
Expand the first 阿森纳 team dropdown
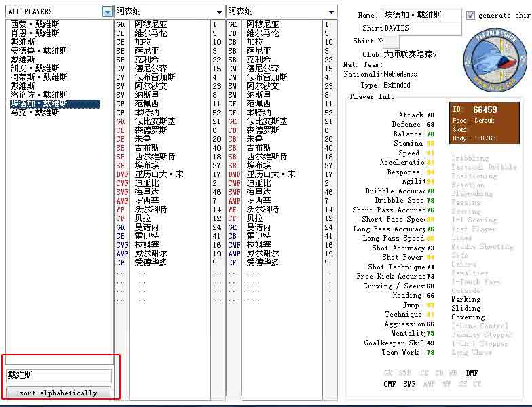[220, 12]
